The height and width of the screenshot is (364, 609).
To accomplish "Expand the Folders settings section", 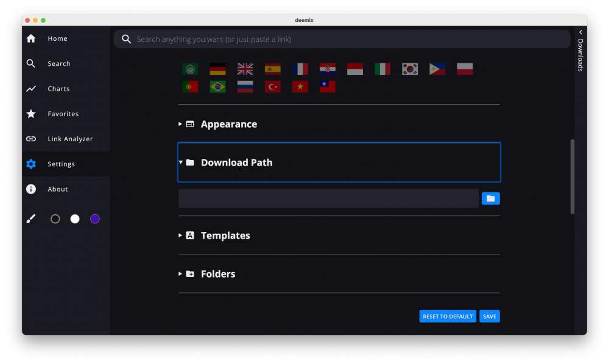I will point(217,274).
